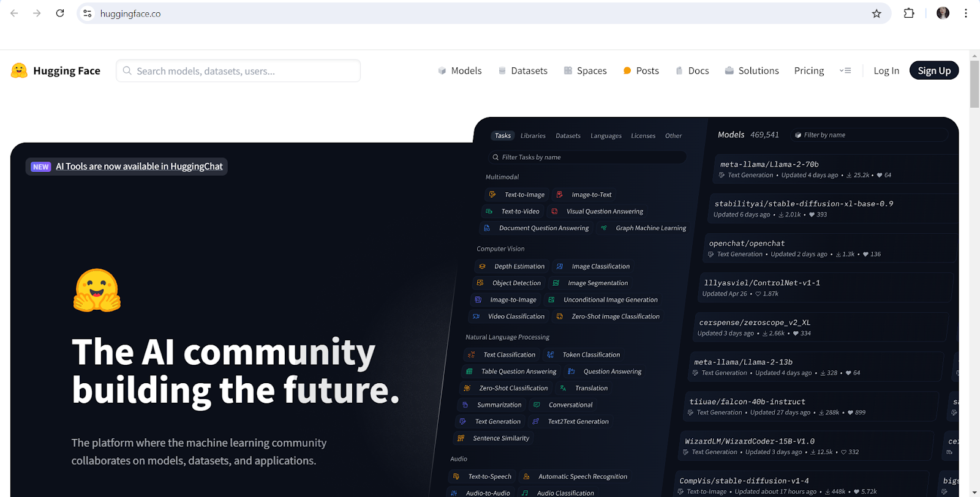Click the Sign Up button
Viewport: 980px width, 497px height.
point(934,70)
